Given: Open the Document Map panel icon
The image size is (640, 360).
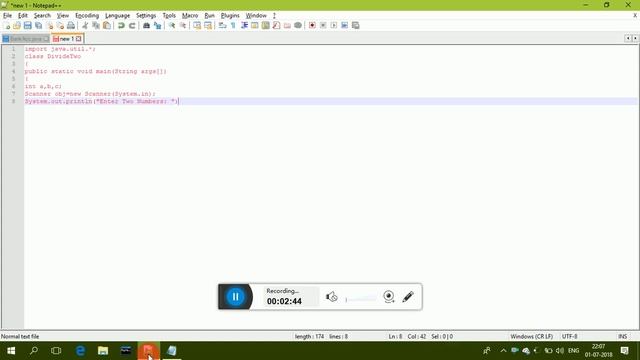Looking at the screenshot, I should point(265,25).
